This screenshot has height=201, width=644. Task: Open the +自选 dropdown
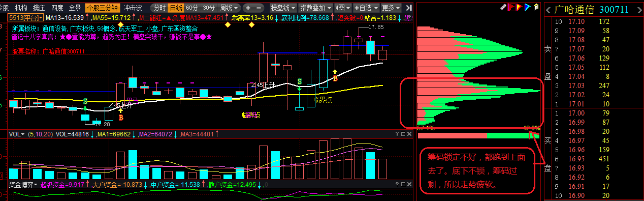[366, 8]
